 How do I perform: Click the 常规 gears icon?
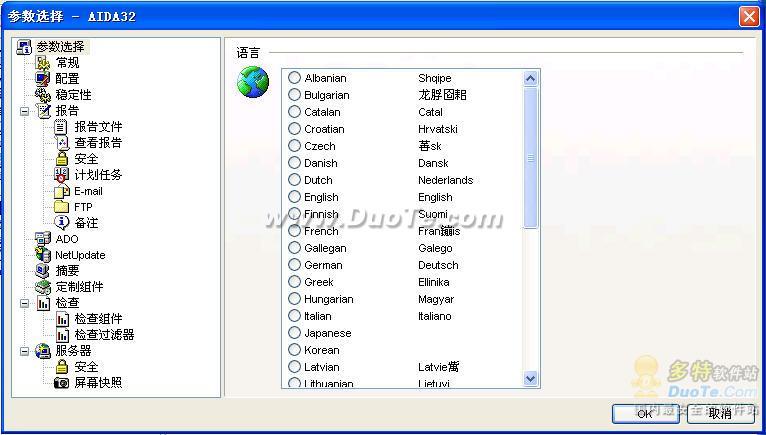(43, 63)
